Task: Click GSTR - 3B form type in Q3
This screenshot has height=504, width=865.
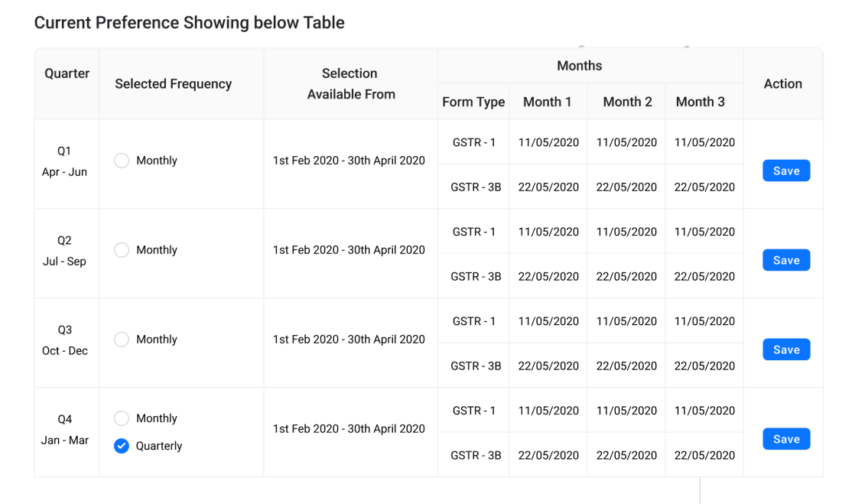Action: 476,366
